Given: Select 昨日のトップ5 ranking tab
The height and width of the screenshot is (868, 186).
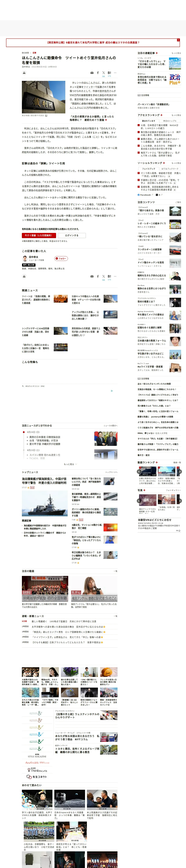Looking at the screenshot, I should [170, 121].
